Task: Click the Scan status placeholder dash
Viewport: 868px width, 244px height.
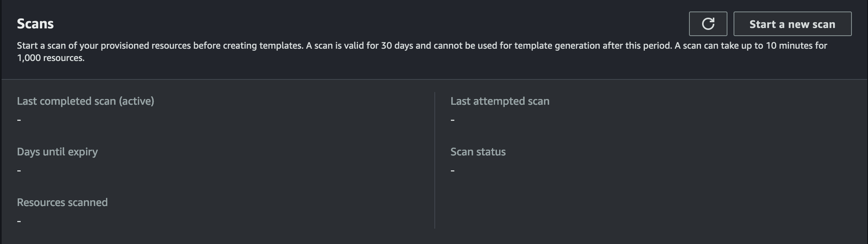Action: click(452, 170)
